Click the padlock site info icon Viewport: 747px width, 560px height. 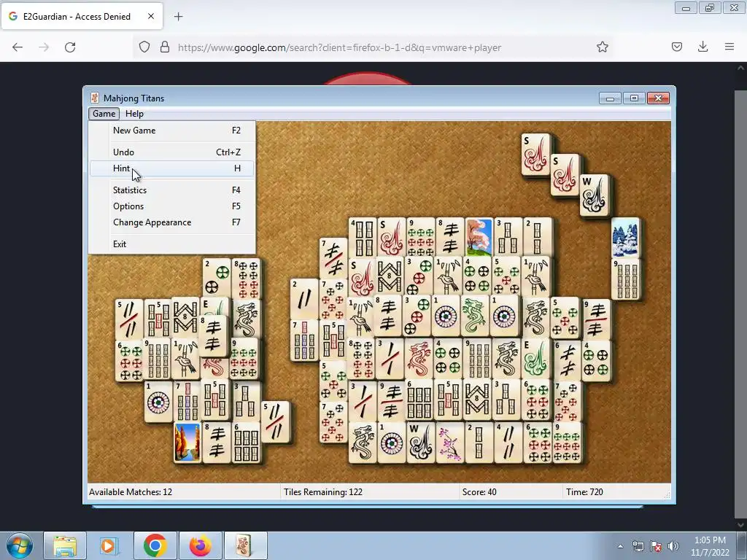(165, 47)
